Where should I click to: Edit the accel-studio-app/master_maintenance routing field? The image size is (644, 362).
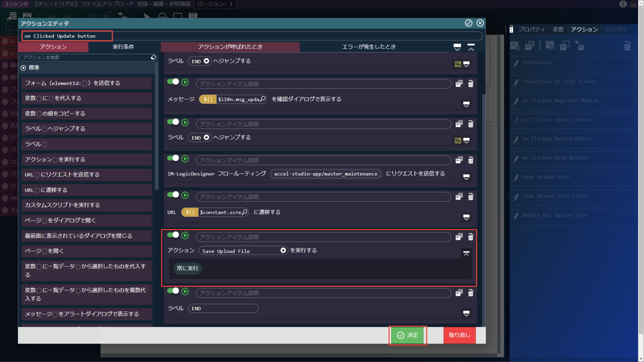point(326,174)
